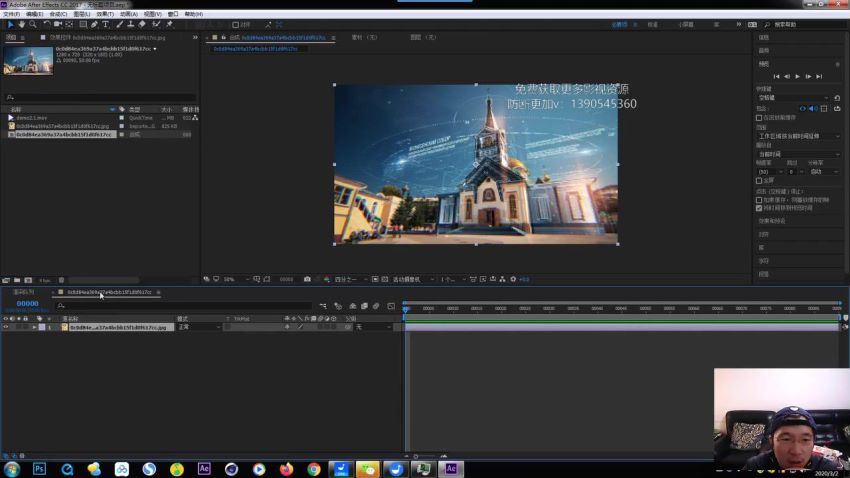Open the Edit menu
The width and height of the screenshot is (850, 478).
tap(34, 14)
